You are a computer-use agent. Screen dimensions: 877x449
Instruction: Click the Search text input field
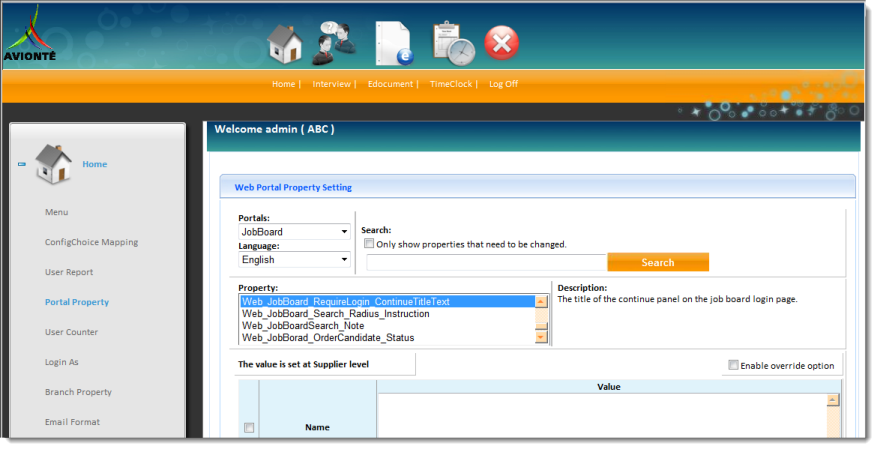tap(486, 262)
